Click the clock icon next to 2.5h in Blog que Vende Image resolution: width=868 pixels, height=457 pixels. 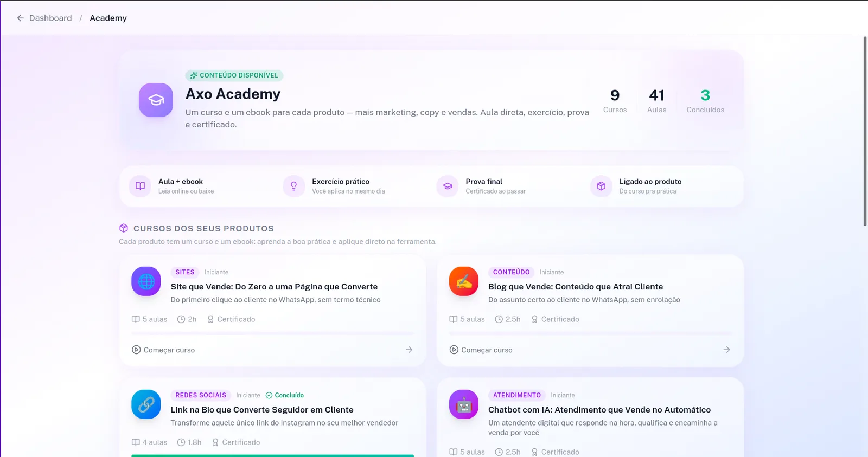coord(499,319)
